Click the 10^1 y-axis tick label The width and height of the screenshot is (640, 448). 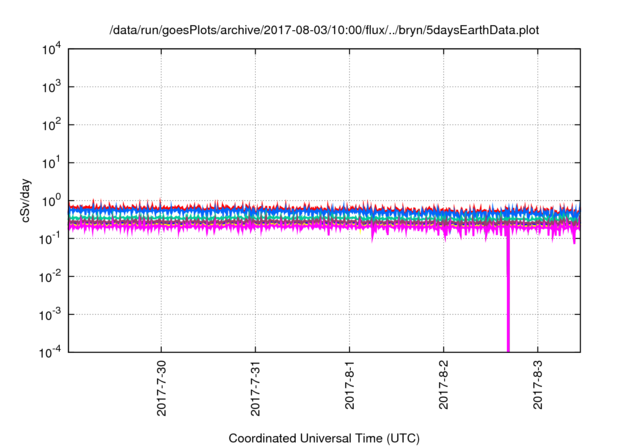tap(52, 163)
